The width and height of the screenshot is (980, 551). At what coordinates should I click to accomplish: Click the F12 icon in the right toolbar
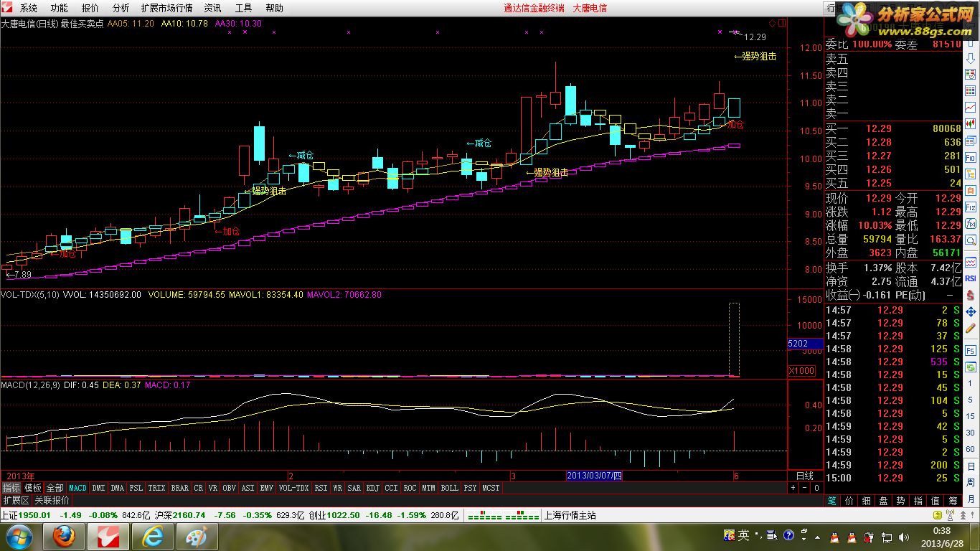tap(971, 207)
